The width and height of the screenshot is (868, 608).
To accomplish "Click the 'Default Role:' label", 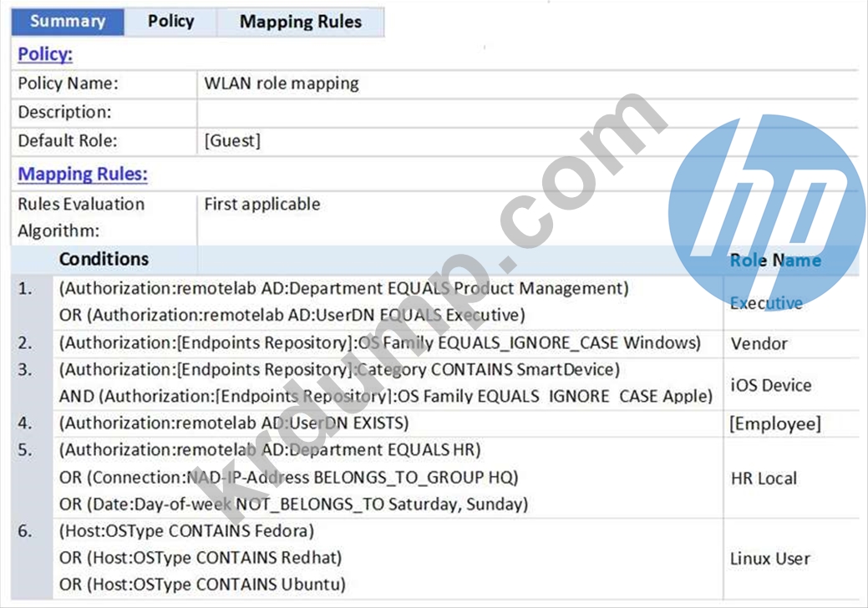I will pyautogui.click(x=68, y=140).
